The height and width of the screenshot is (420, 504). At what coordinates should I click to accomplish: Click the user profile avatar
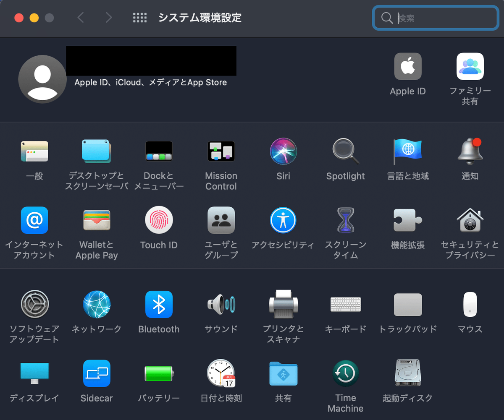tap(42, 79)
